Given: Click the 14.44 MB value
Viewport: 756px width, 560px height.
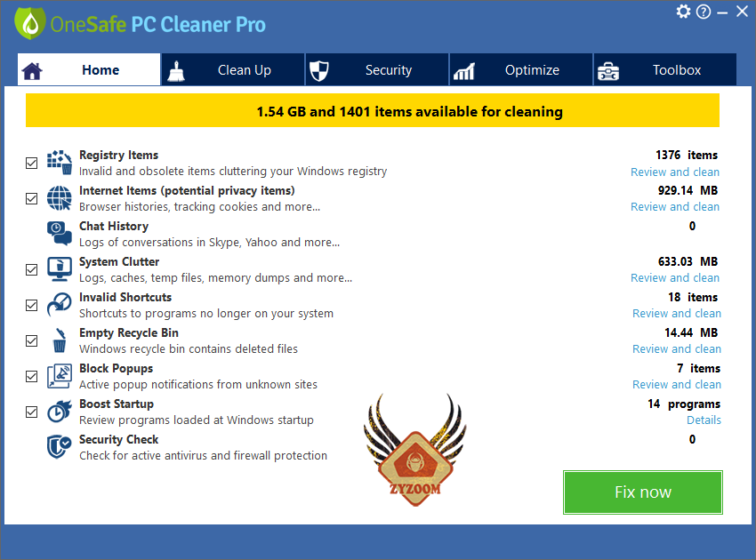Looking at the screenshot, I should click(x=691, y=333).
